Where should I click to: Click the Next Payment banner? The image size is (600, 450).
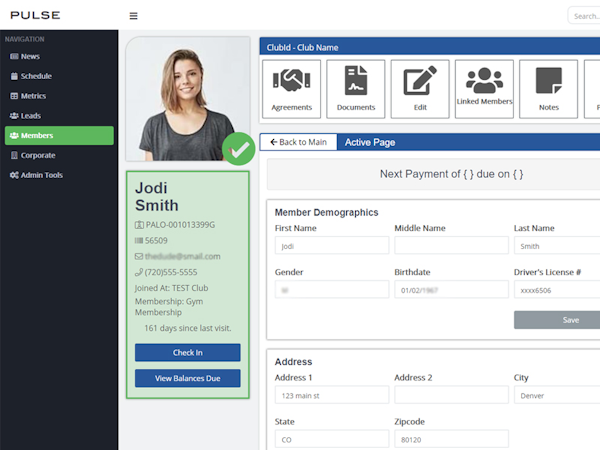tap(433, 174)
